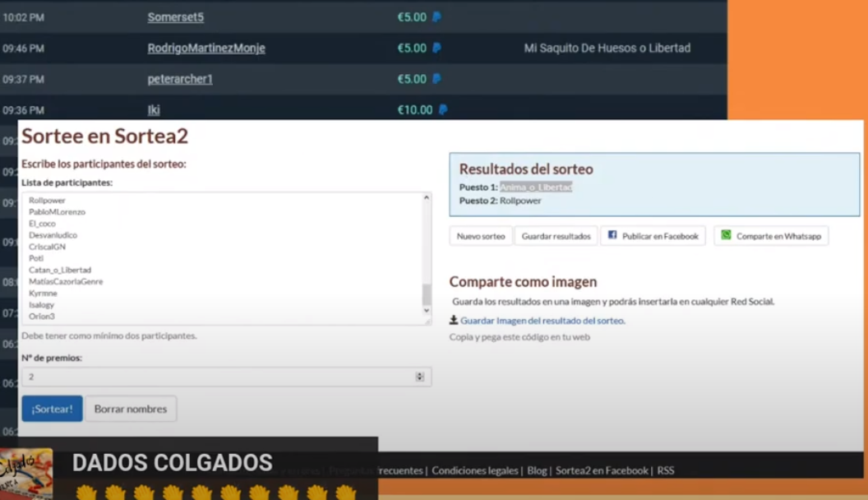Viewport: 868px width, 500px height.
Task: Click the spinner arrows of Nº de premios
Action: click(x=419, y=377)
